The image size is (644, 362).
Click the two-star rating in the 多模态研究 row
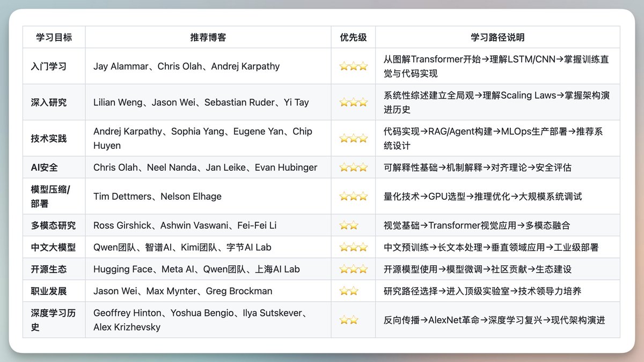click(349, 226)
